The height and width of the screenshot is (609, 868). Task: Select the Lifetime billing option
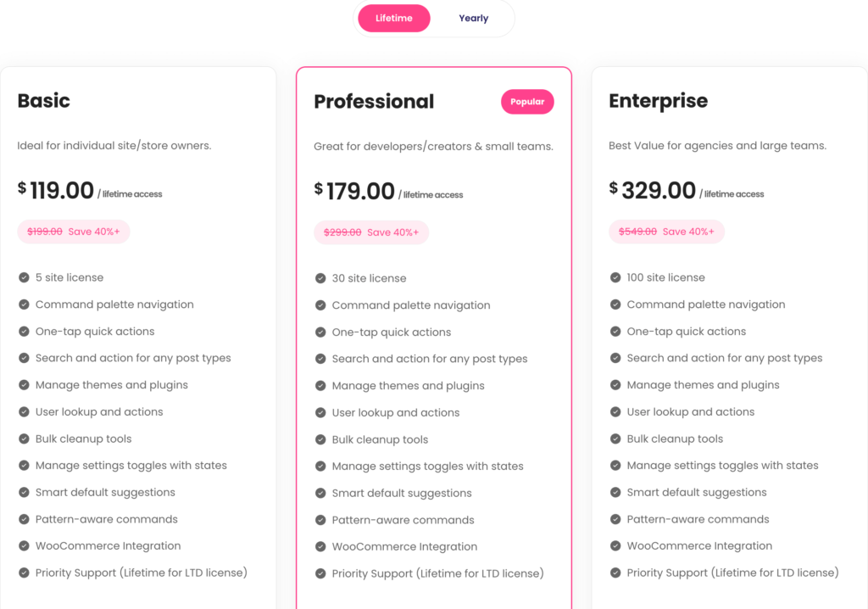pyautogui.click(x=393, y=18)
